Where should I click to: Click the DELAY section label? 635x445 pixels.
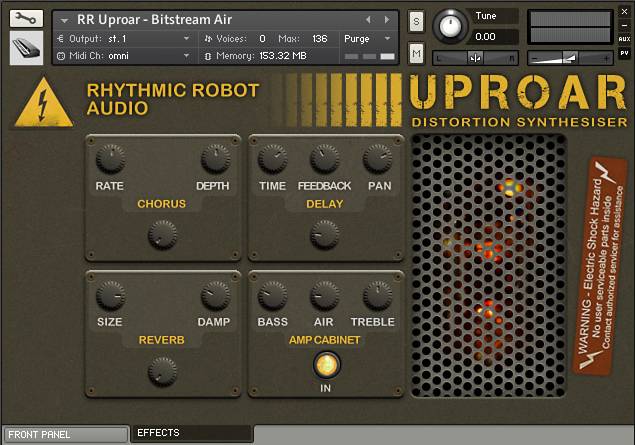coord(325,204)
